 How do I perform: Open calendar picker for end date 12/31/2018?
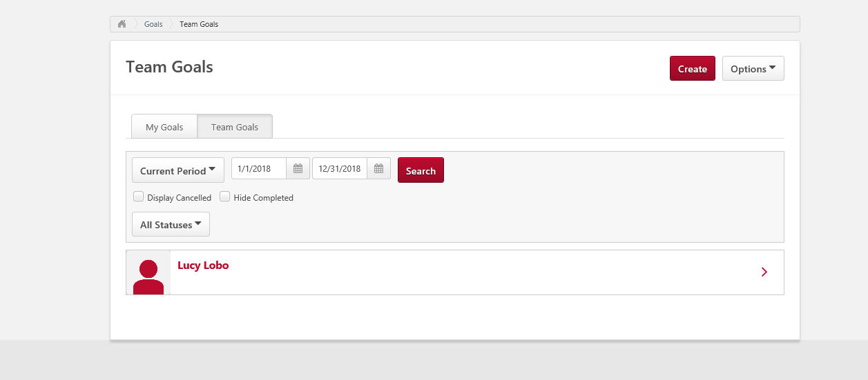pos(379,169)
